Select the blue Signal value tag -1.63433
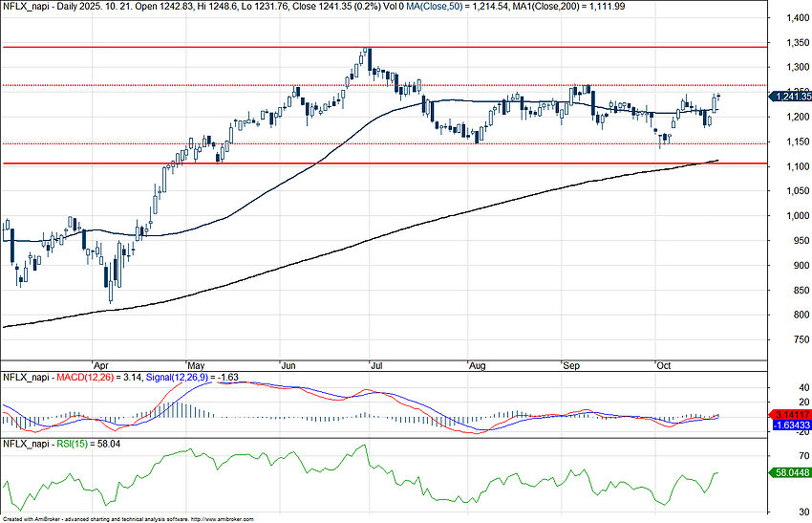This screenshot has width=812, height=523. pyautogui.click(x=792, y=425)
